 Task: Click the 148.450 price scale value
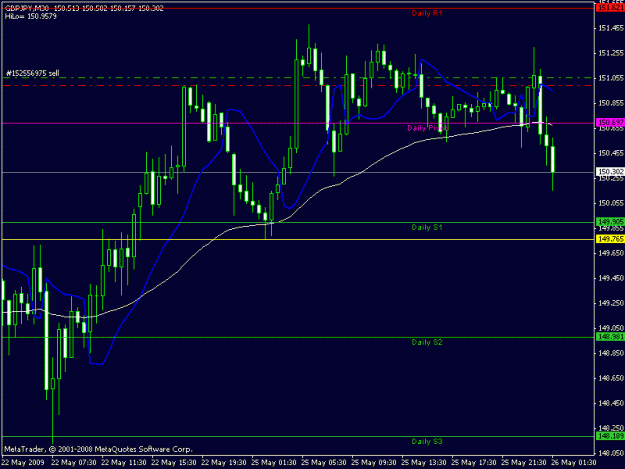click(x=611, y=403)
